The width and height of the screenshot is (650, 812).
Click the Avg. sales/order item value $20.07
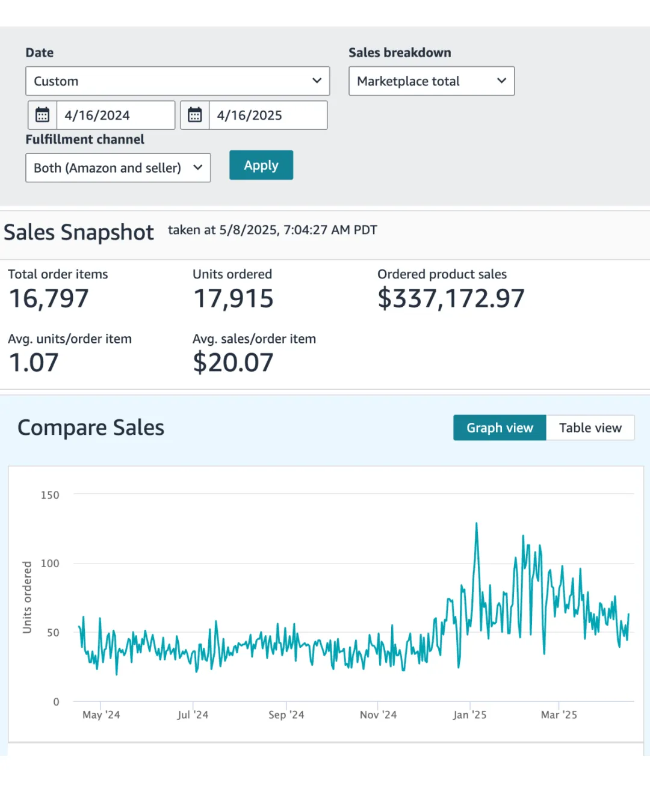233,362
